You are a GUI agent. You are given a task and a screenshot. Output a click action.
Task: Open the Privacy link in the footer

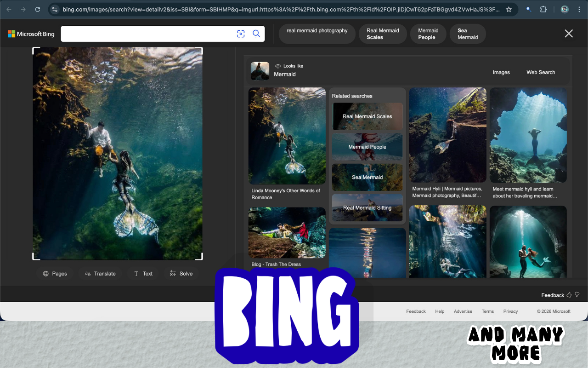510,311
